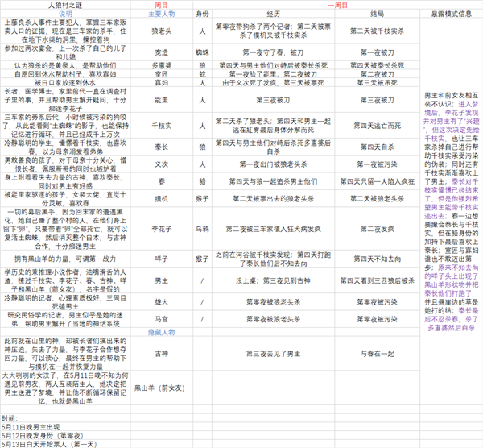Click the 与春在一起 ending cell
The width and height of the screenshot is (483, 448).
click(373, 331)
